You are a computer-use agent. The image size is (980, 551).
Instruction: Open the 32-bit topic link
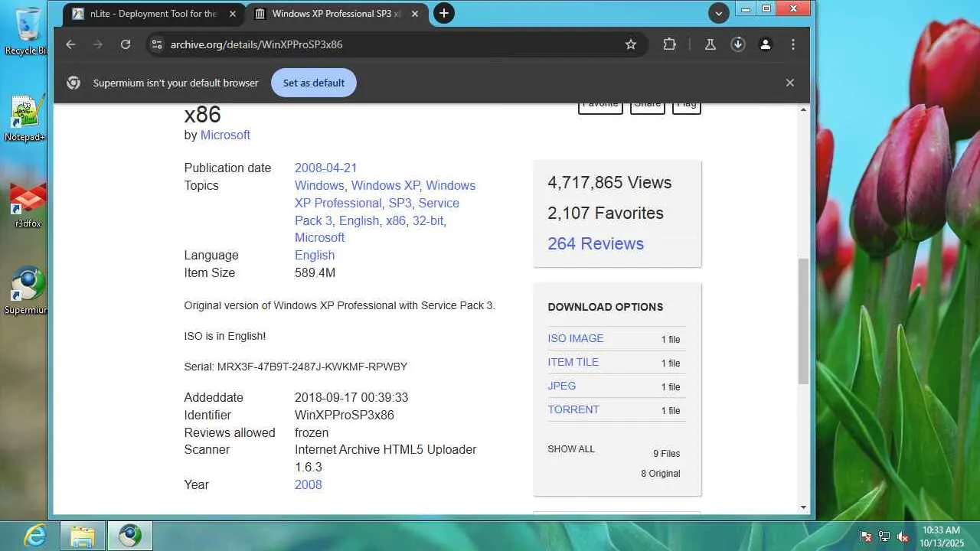(x=428, y=220)
